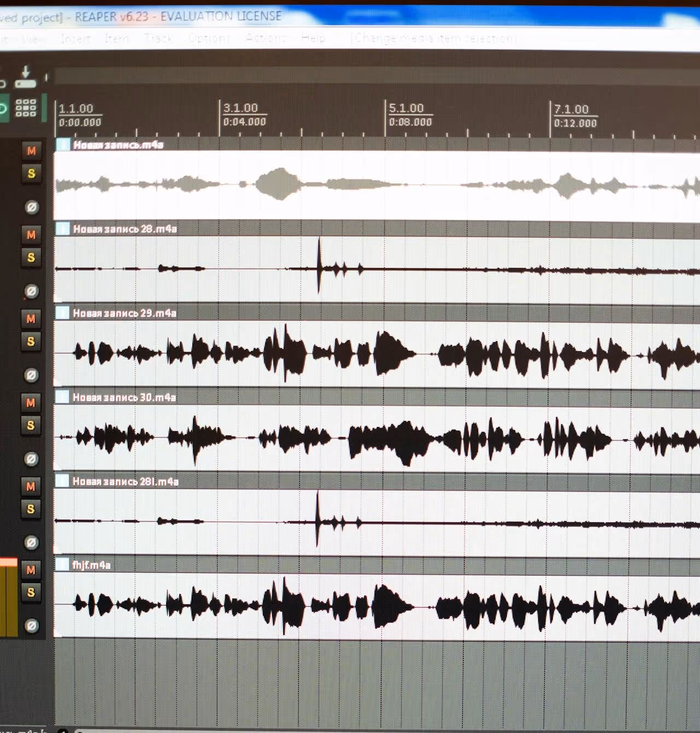Image resolution: width=700 pixels, height=733 pixels.
Task: Click small icon beside fhjf.m4a label
Action: click(63, 565)
